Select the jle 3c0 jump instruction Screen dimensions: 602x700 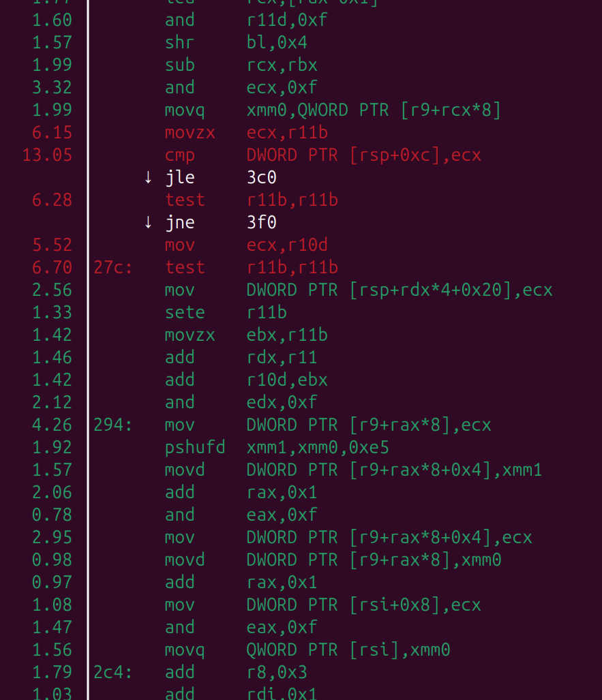click(221, 178)
